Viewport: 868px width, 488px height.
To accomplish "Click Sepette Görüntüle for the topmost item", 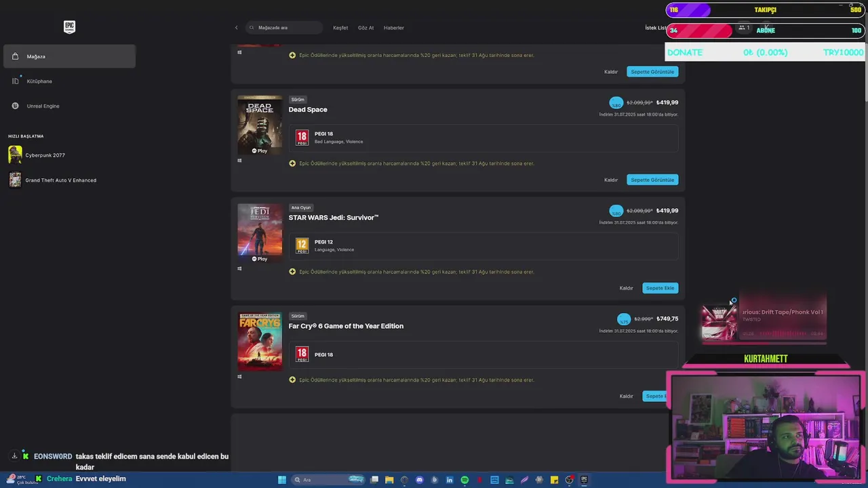I will (652, 72).
